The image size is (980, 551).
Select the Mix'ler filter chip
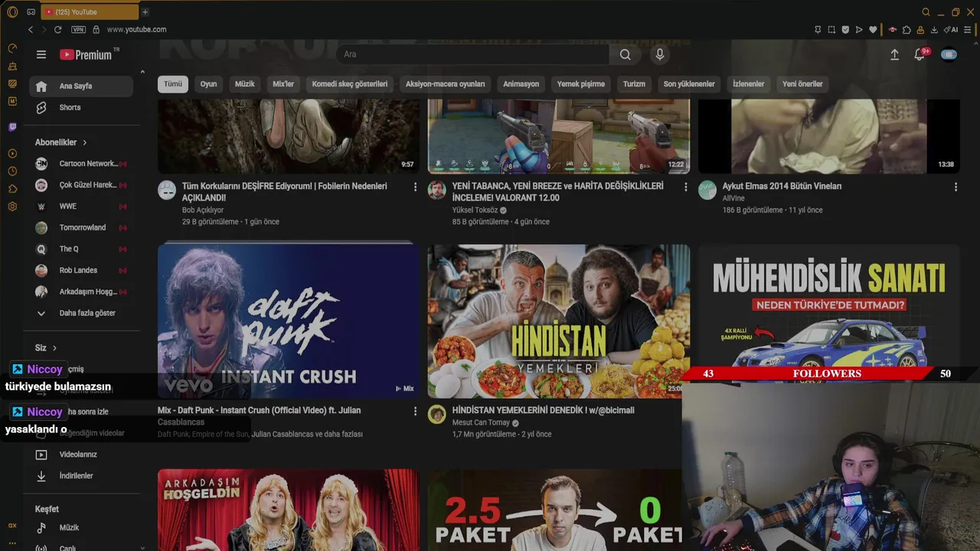283,84
